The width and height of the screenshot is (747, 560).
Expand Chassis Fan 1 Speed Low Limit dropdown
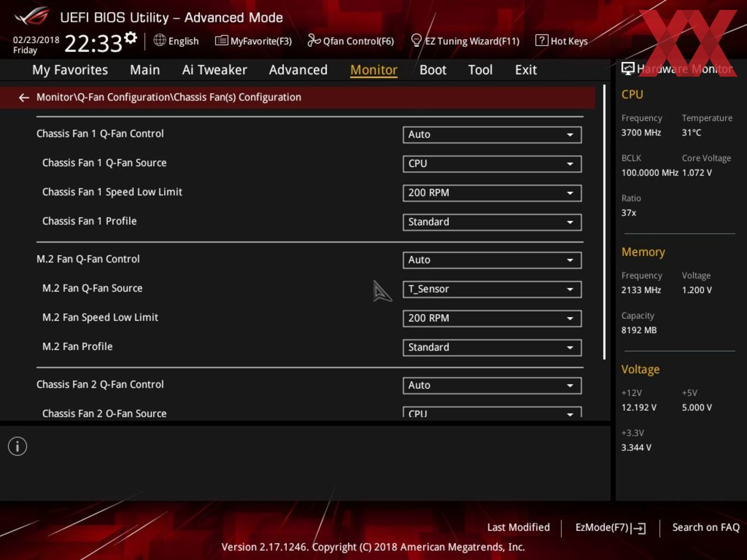(x=492, y=193)
